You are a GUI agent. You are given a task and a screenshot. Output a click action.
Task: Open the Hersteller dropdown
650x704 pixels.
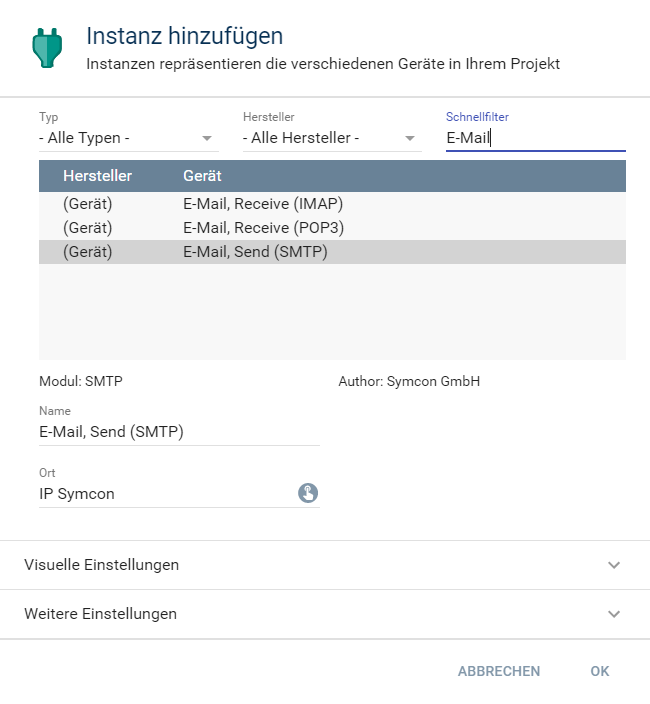pos(329,138)
